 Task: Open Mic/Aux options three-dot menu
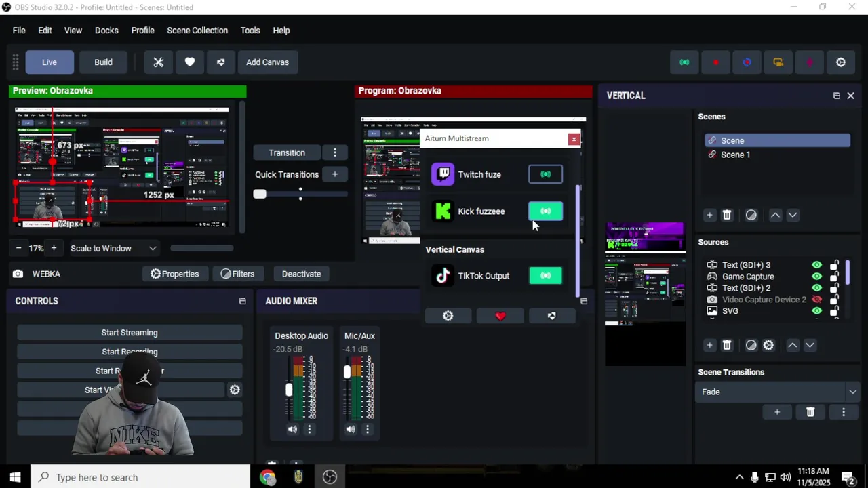368,429
